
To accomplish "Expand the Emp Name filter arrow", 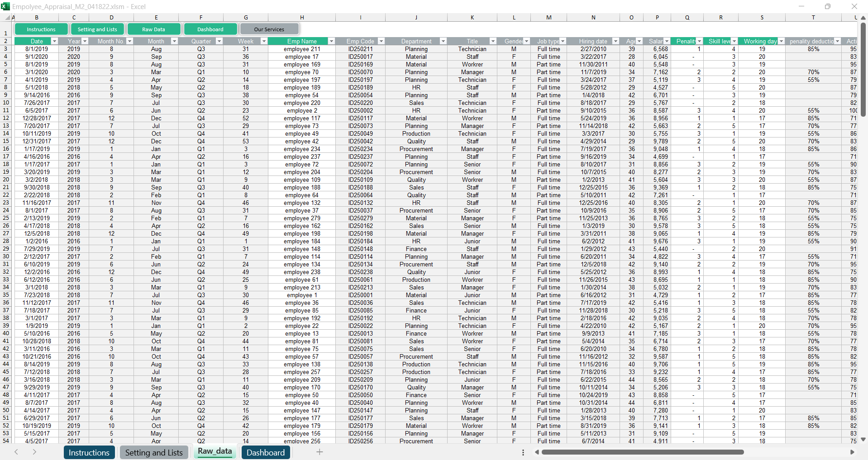I will [331, 41].
